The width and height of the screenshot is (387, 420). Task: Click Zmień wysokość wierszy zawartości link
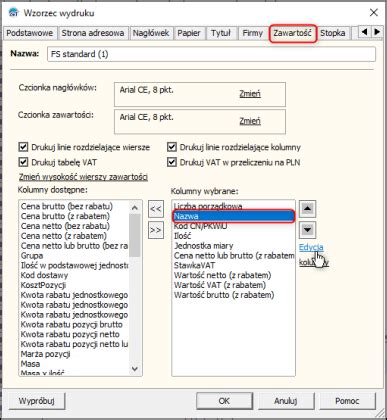pyautogui.click(x=83, y=177)
